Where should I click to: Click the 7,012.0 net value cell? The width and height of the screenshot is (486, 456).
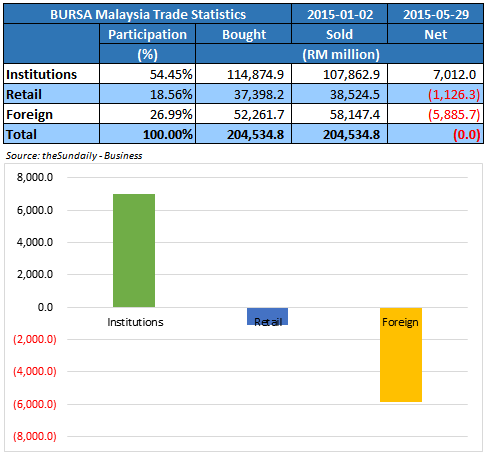tap(435, 74)
